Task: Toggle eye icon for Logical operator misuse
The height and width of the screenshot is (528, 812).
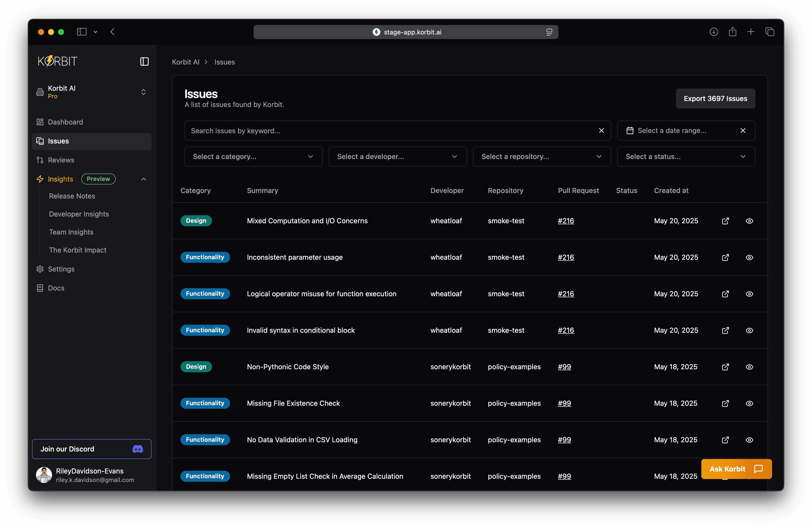Action: (749, 294)
